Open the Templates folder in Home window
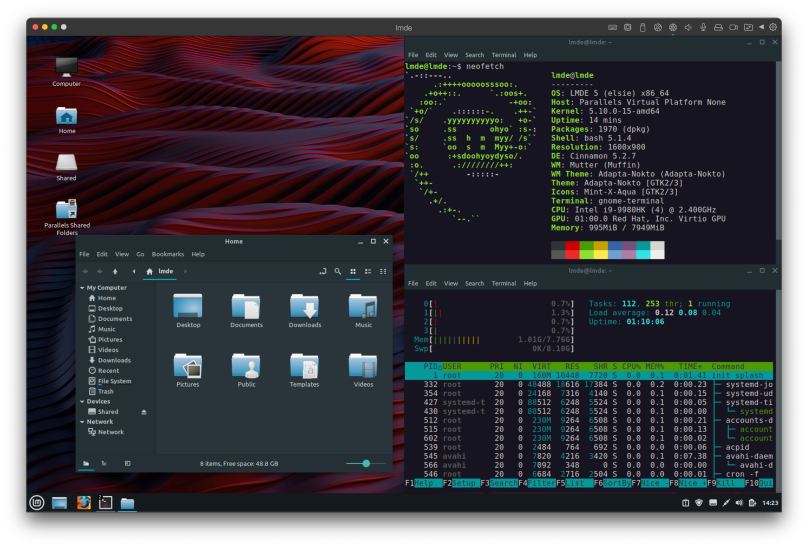Viewport: 808px width, 547px height. point(305,370)
